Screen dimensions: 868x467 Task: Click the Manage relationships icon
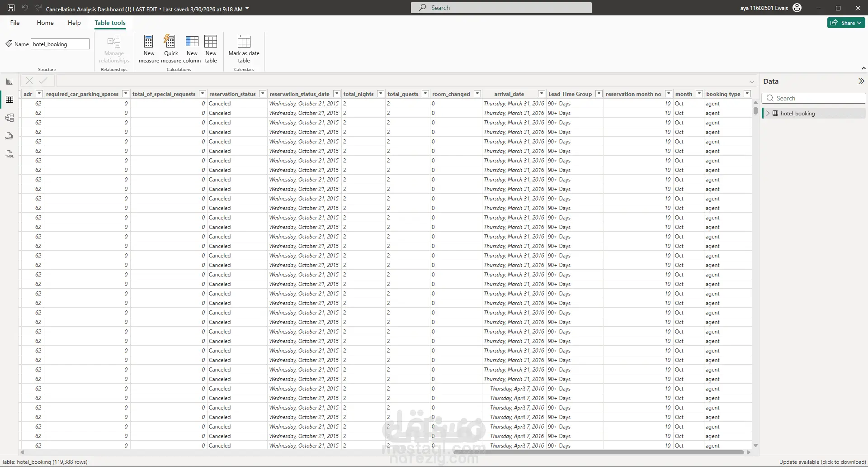coord(114,42)
